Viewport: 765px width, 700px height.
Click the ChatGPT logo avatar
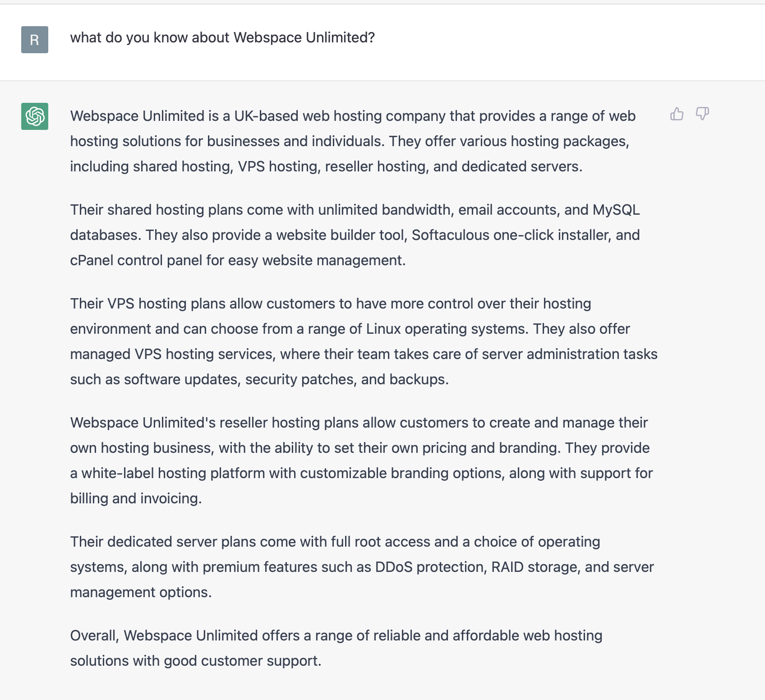coord(35,116)
